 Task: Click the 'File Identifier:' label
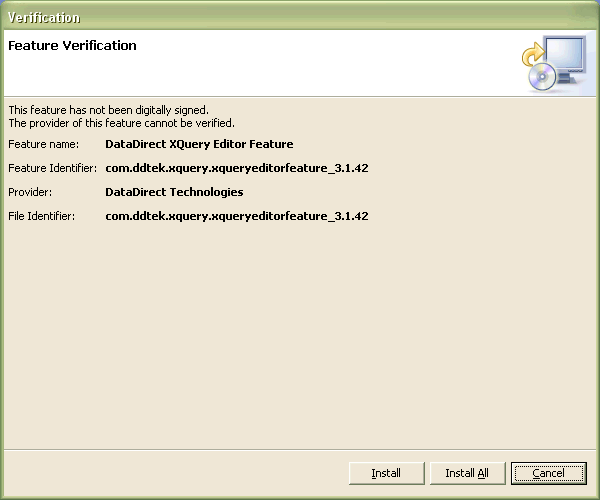tap(42, 216)
